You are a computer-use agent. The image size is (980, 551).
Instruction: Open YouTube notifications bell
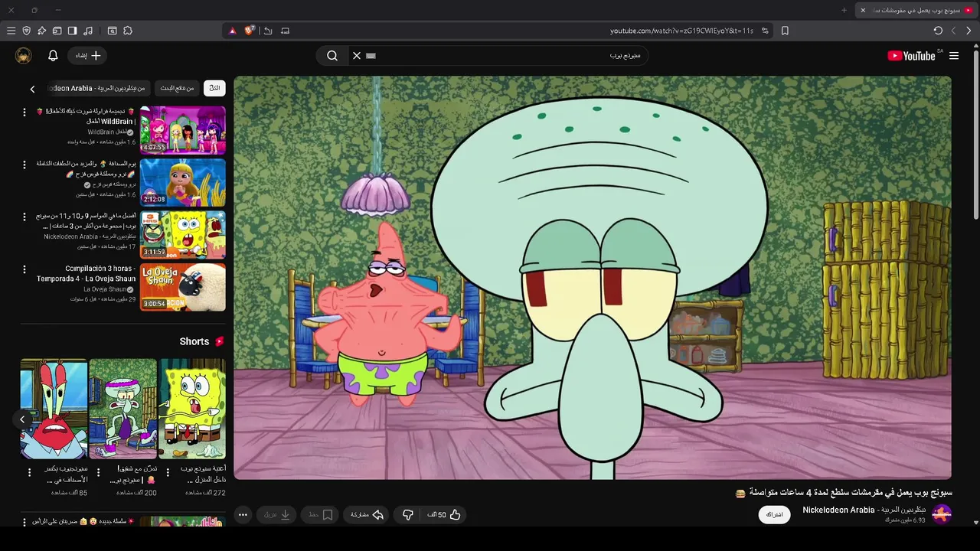[53, 56]
